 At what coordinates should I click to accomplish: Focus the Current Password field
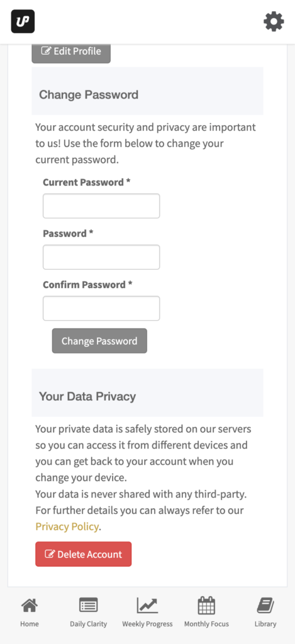tap(101, 206)
